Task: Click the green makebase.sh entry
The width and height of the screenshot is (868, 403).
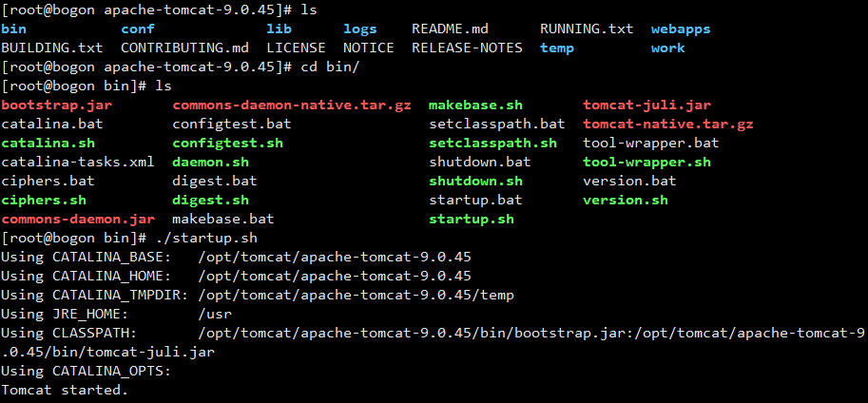Action: point(475,106)
